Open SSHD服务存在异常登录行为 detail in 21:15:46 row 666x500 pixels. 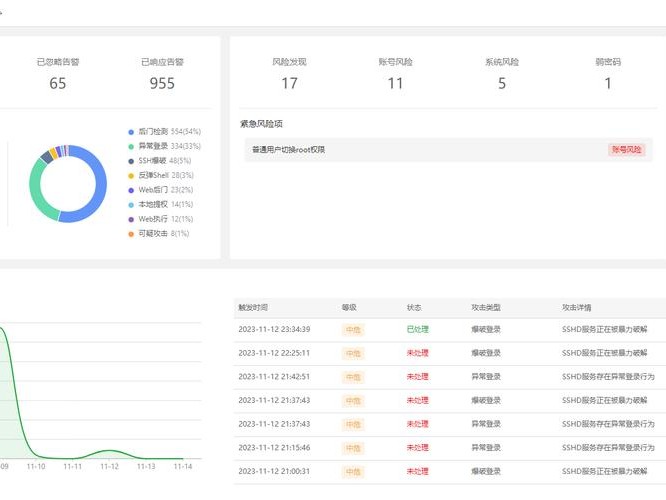608,448
